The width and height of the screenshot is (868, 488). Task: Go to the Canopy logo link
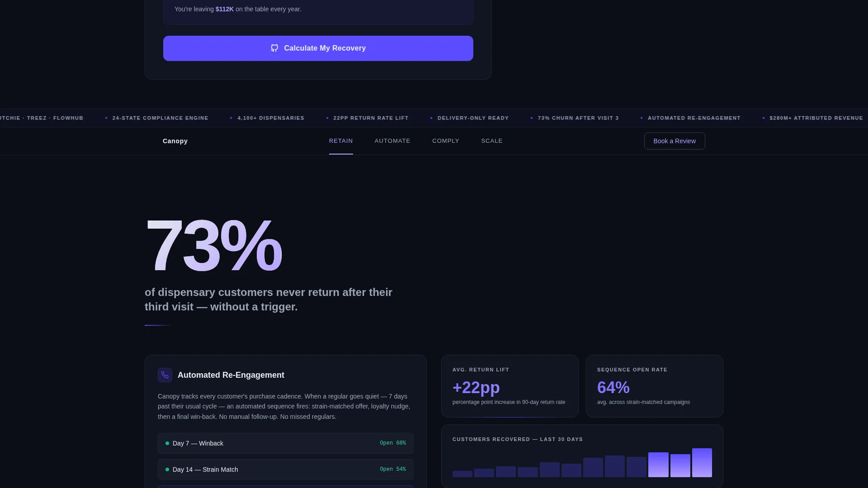[x=175, y=141]
